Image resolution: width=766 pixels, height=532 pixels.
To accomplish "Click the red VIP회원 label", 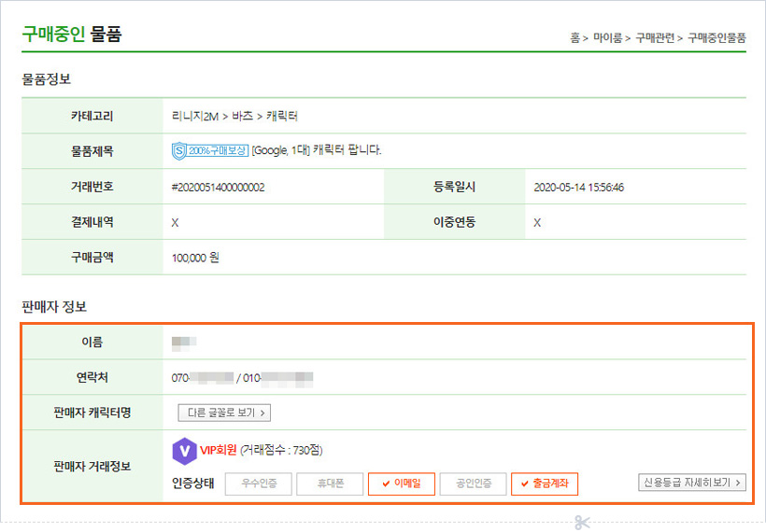I will [x=219, y=450].
